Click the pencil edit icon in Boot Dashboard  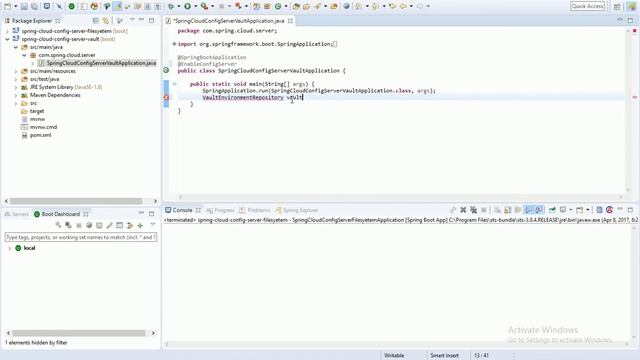[x=109, y=225]
